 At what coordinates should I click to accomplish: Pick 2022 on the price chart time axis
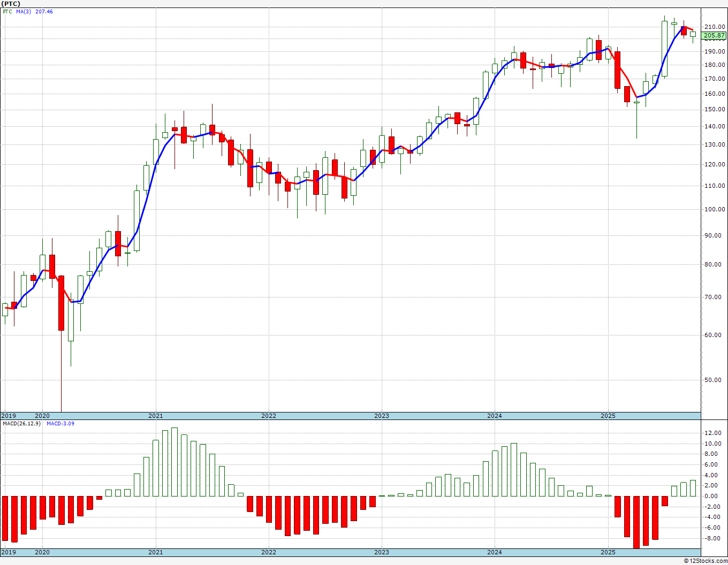pos(269,416)
